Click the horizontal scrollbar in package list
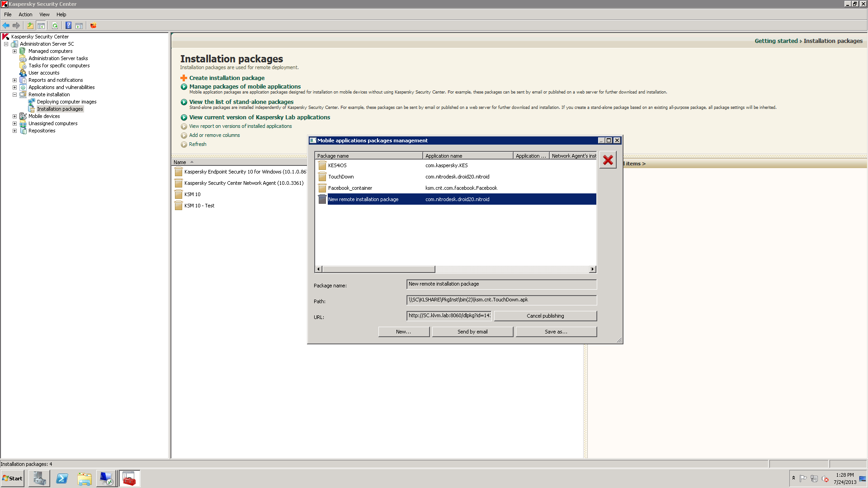 pos(378,269)
